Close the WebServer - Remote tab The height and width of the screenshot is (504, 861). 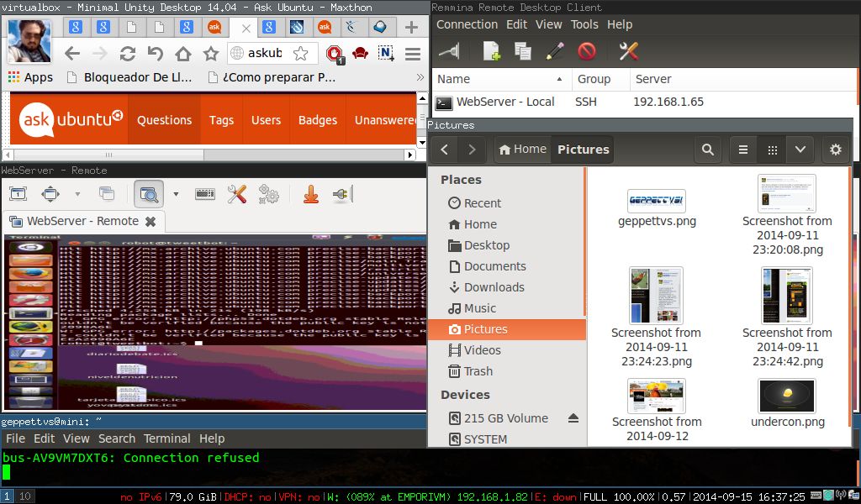click(x=151, y=222)
